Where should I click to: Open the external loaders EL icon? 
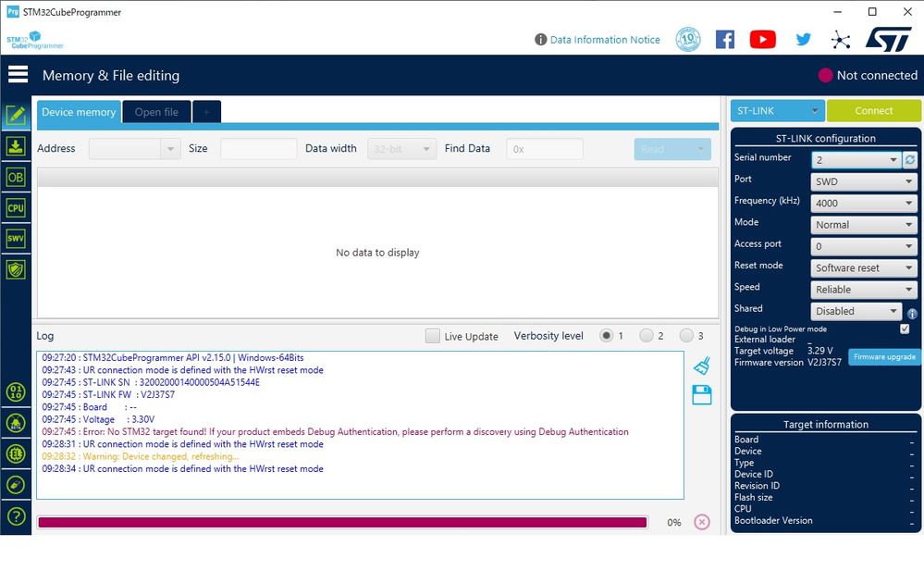tap(16, 453)
